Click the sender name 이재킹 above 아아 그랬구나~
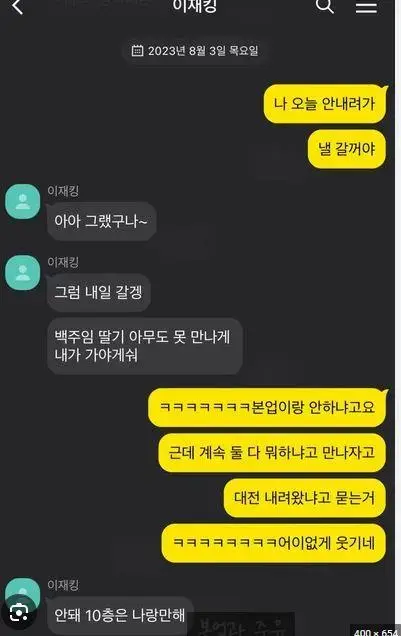The width and height of the screenshot is (401, 636). (63, 191)
